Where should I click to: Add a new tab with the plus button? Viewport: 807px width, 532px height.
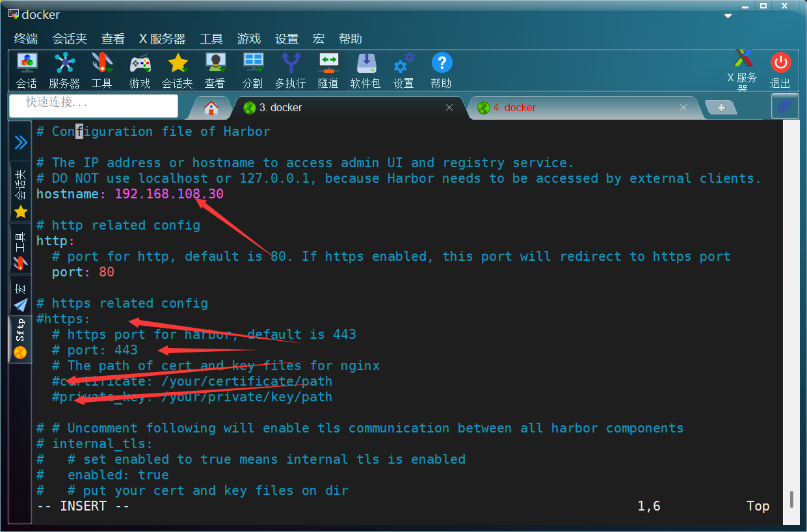pyautogui.click(x=721, y=107)
